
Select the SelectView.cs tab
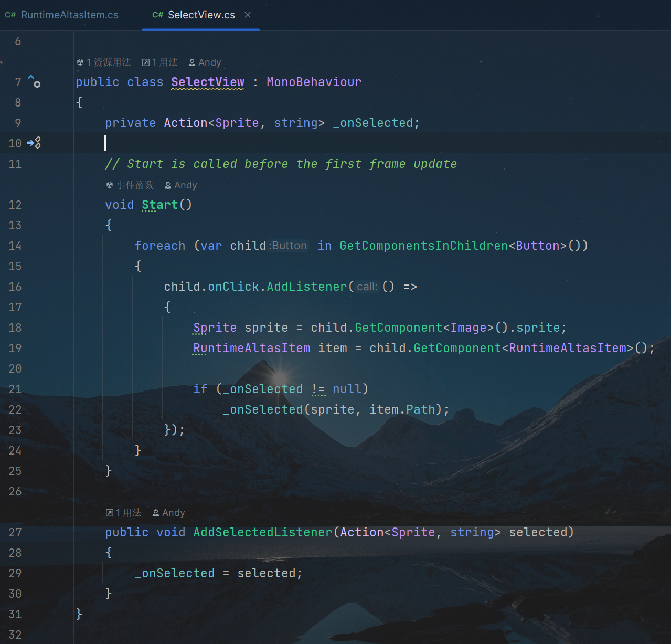[201, 15]
